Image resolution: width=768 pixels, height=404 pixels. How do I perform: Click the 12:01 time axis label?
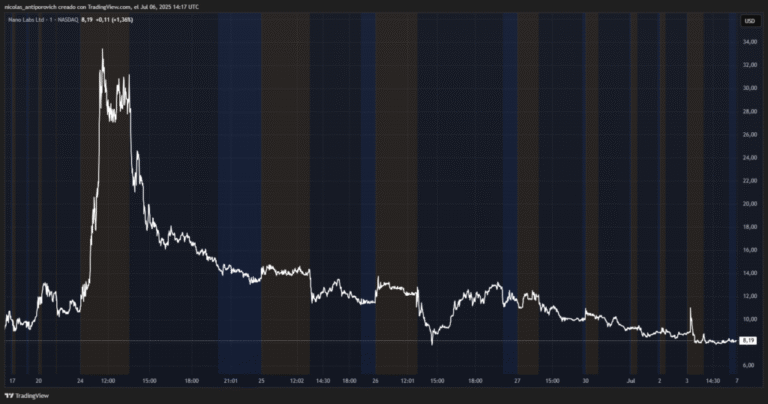[x=408, y=380]
